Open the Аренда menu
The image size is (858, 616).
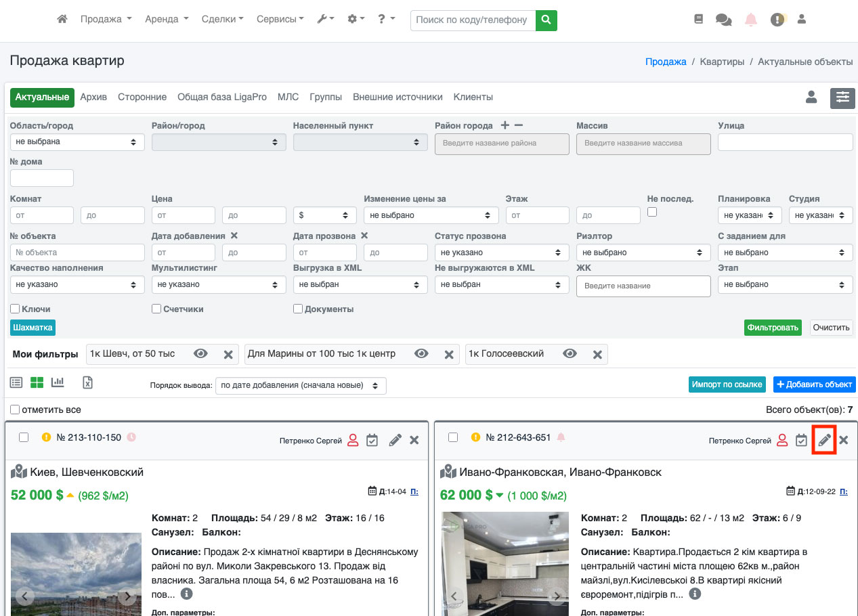167,20
